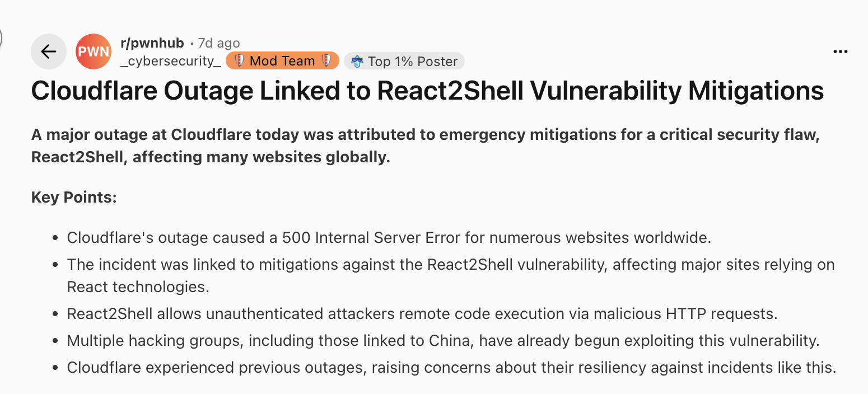
Task: Click the partially visible circle at left edge
Action: coord(2,38)
